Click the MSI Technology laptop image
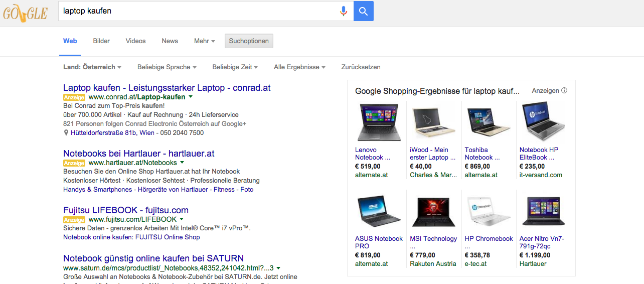Viewport: 644px width, 284px height. 433,211
